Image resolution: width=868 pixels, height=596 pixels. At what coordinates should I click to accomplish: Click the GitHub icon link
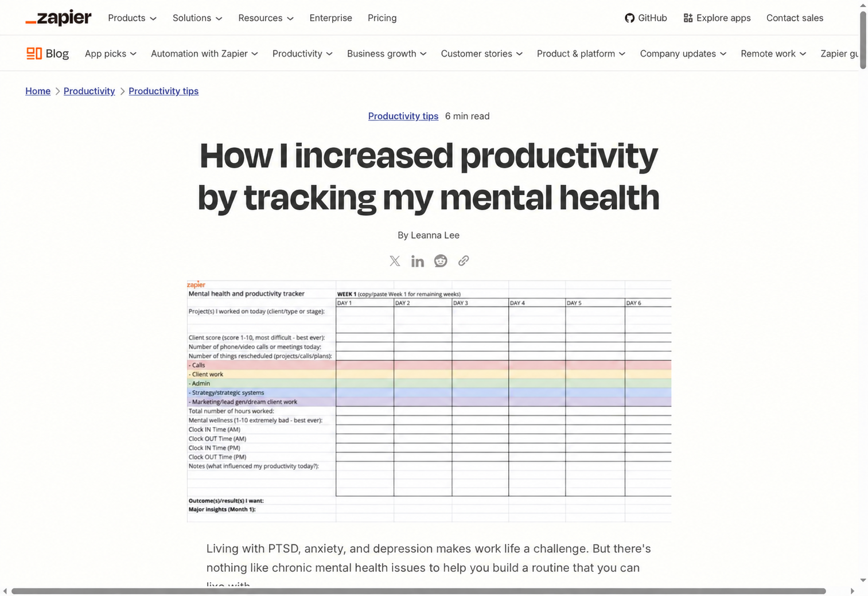tap(629, 18)
